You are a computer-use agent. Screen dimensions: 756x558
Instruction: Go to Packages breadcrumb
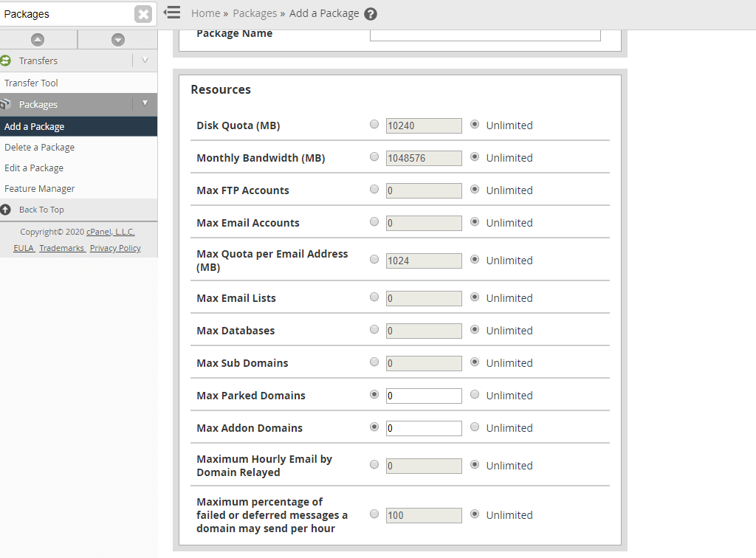(x=255, y=13)
